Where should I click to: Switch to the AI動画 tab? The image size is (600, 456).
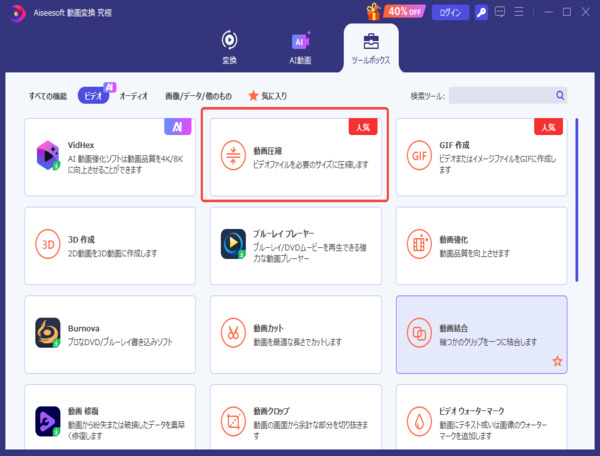tap(300, 47)
